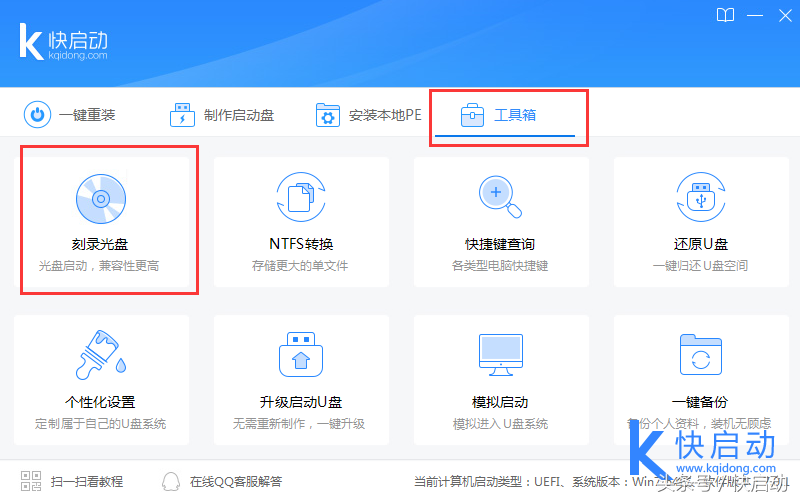Viewport: 800px width, 500px height.
Task: Open the 个性化设置 tool label
Action: 100,403
